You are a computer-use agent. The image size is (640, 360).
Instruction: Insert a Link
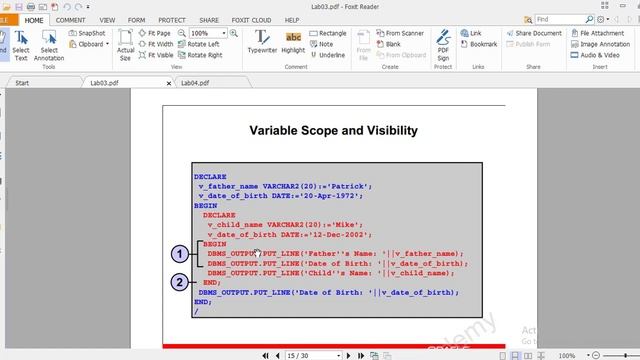tap(471, 33)
